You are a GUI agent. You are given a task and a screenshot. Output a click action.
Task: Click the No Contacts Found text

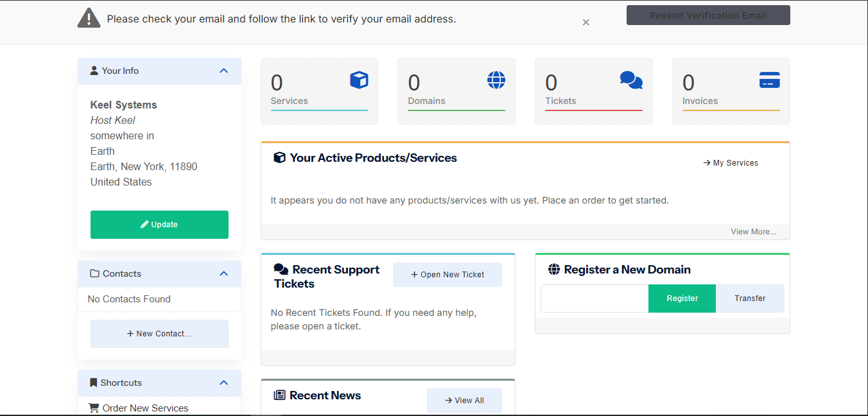(x=129, y=299)
